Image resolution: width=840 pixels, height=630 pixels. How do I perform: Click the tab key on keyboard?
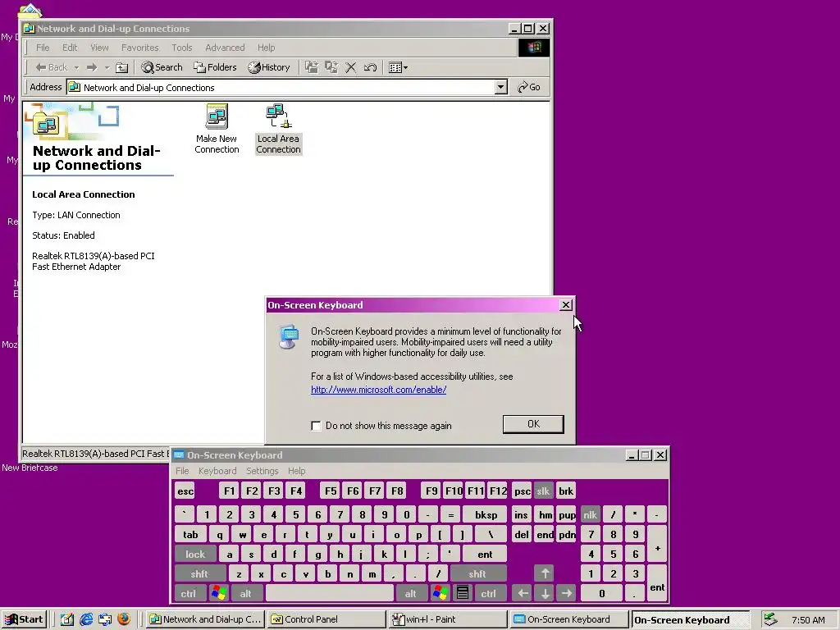click(x=190, y=535)
